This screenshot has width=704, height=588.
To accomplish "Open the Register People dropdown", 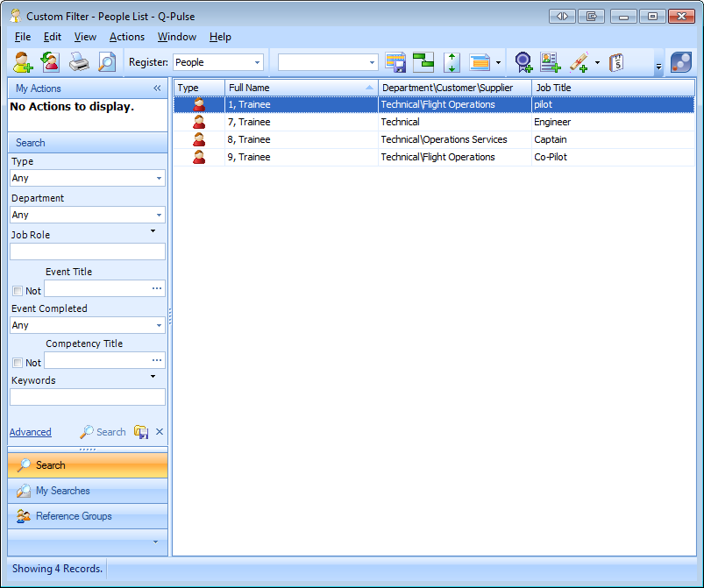I will click(257, 62).
